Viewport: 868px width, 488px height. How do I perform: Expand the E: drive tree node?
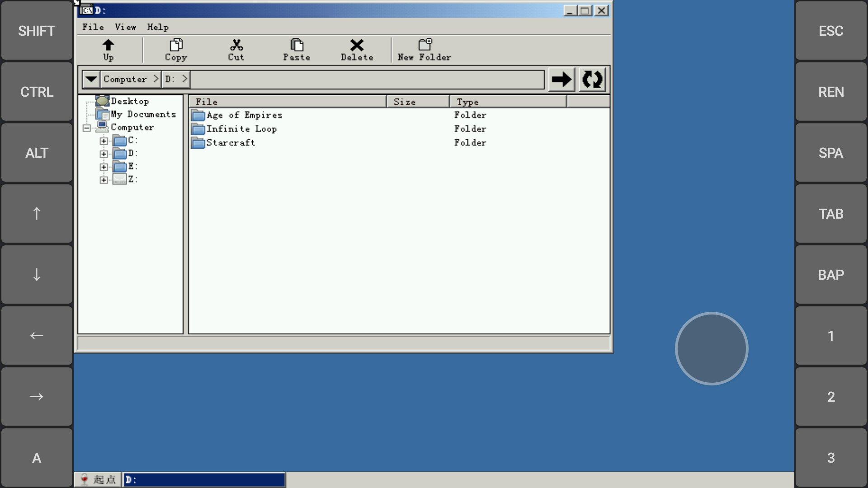point(104,167)
